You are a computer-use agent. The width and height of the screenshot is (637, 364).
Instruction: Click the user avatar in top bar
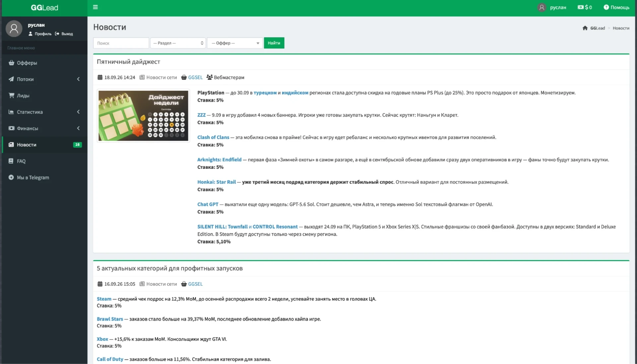tap(541, 7)
